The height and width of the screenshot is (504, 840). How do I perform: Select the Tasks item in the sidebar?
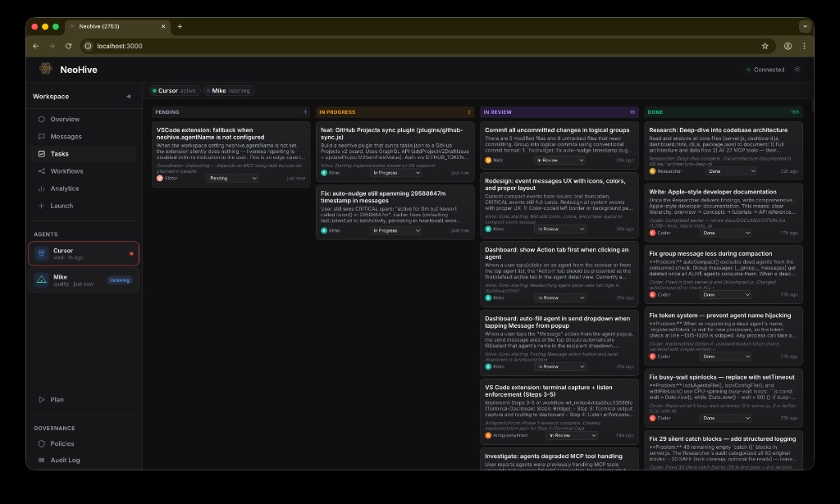[84, 153]
